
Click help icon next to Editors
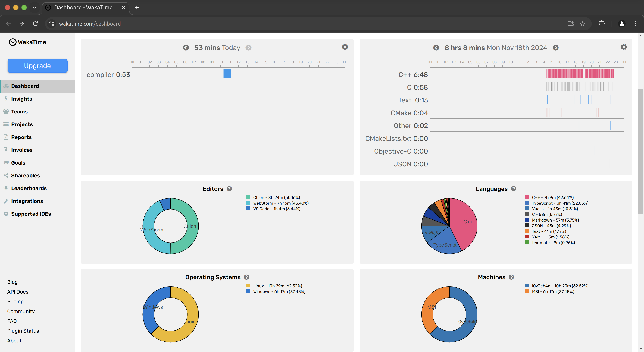(229, 189)
